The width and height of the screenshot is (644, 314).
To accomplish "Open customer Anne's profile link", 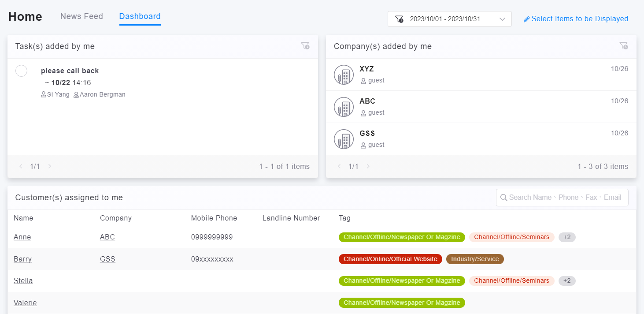I will [22, 237].
